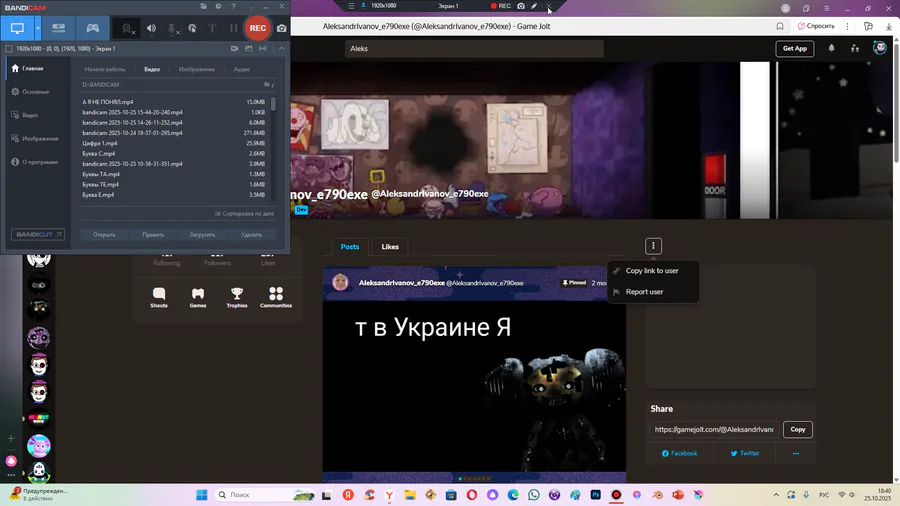Open Главная section in Bandicam sidebar
The width and height of the screenshot is (900, 506).
pyautogui.click(x=35, y=68)
